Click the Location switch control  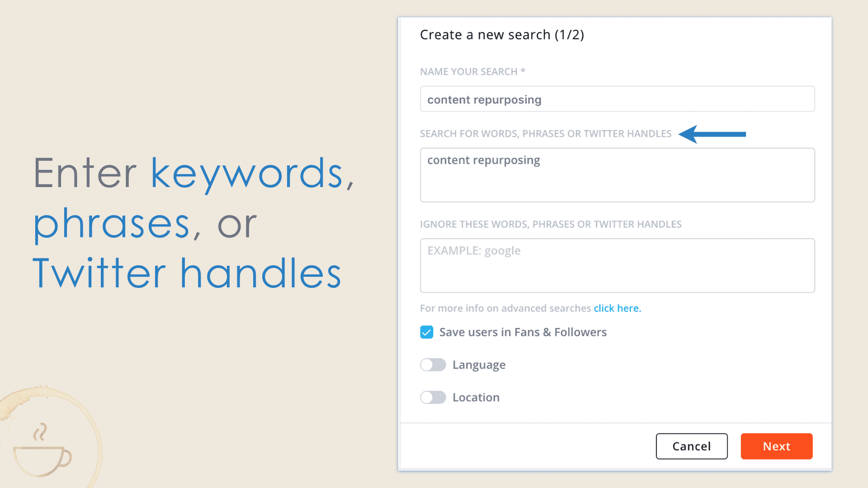[x=432, y=397]
